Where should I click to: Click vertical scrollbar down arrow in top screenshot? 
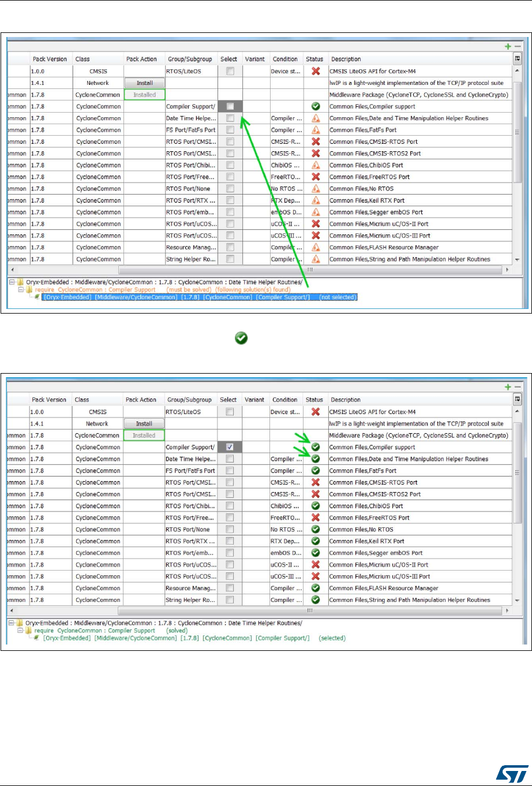coord(518,260)
